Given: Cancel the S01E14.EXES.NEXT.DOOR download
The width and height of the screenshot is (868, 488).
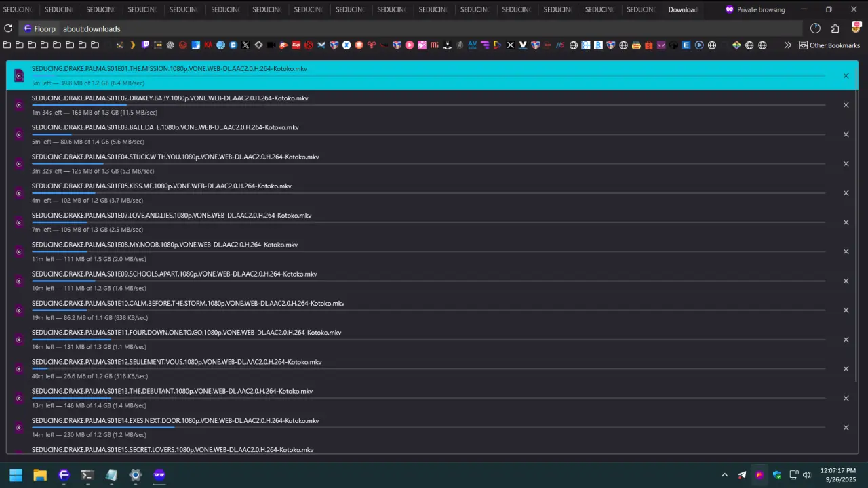Looking at the screenshot, I should 846,428.
